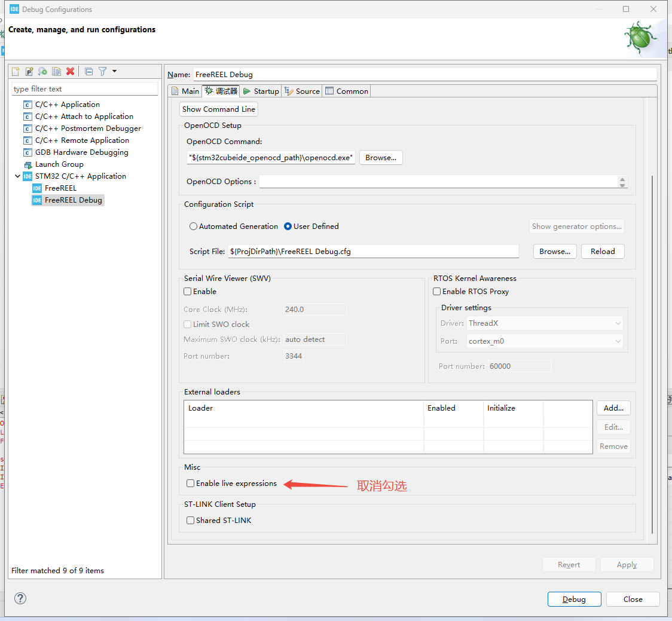Enable the Serial Wire Viewer checkbox
This screenshot has height=621, width=672.
coord(188,292)
